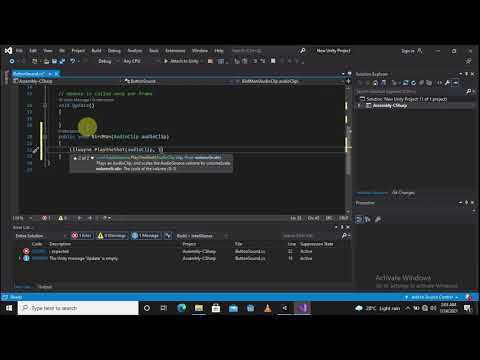Click the Properties alphabetical sort icon
The image size is (480, 360).
368,219
